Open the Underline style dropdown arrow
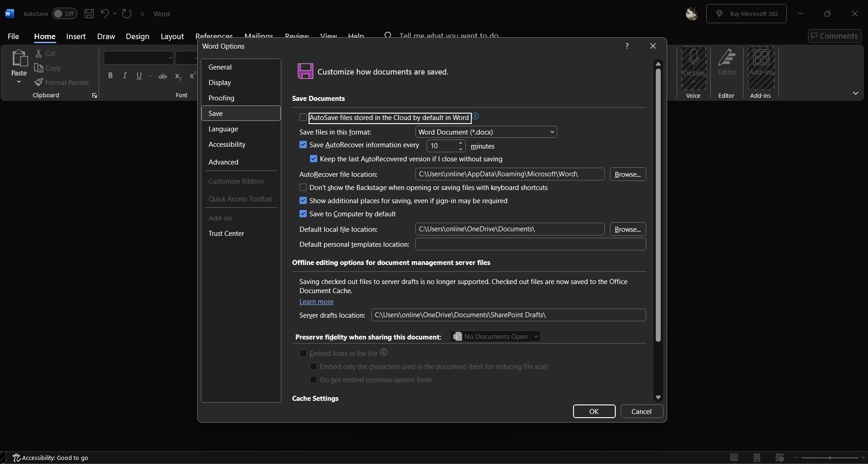Viewport: 868px width, 464px height. [x=150, y=76]
